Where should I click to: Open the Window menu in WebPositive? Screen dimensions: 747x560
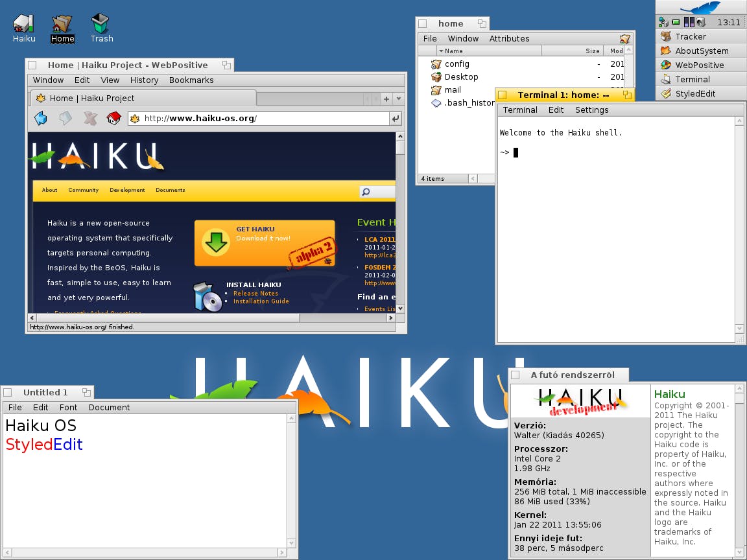pyautogui.click(x=48, y=80)
